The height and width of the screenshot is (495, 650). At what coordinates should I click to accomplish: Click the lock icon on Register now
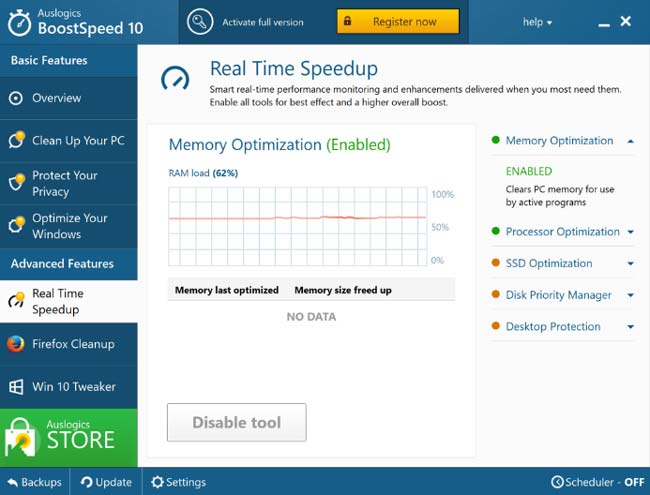point(347,21)
